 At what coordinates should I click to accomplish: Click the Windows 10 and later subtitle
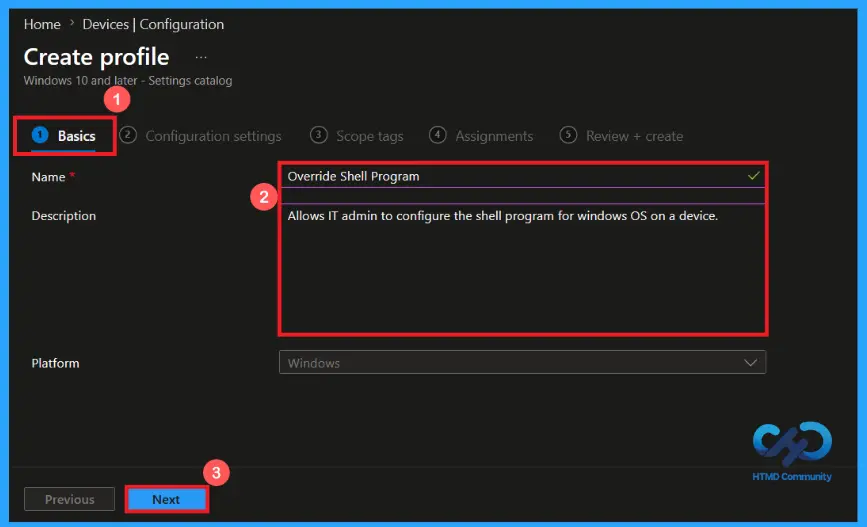(128, 81)
